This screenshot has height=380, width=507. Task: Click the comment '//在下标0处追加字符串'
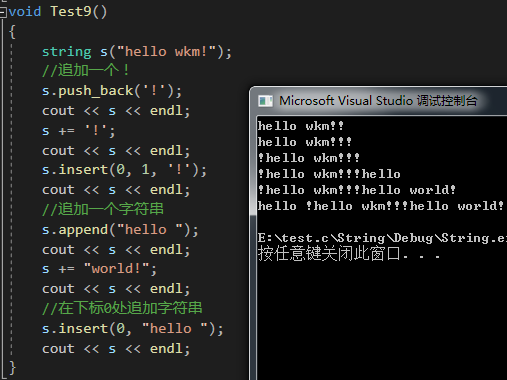(122, 308)
